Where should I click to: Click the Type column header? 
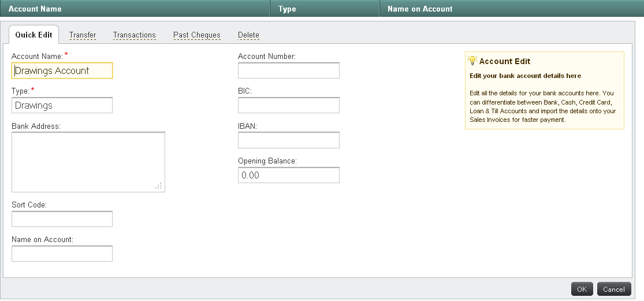(x=287, y=9)
